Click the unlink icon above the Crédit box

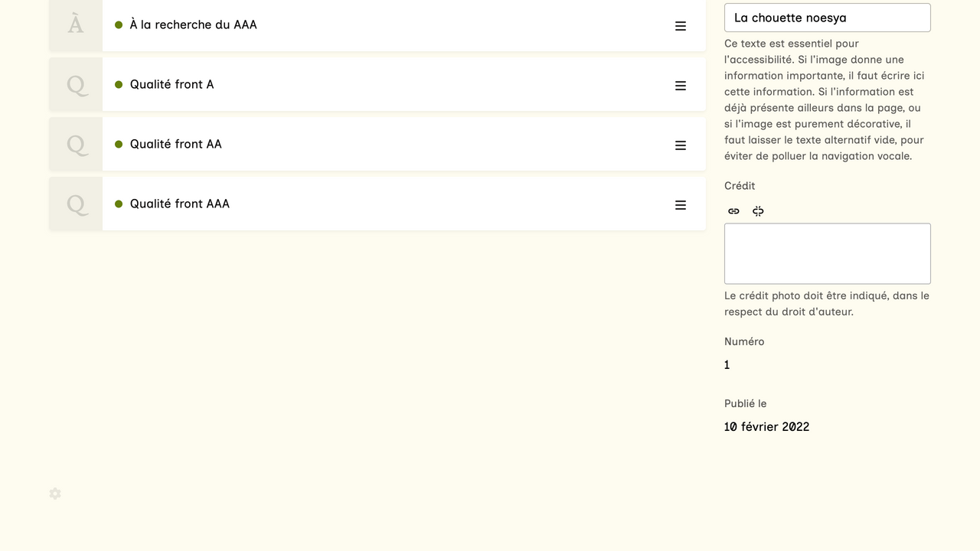click(x=758, y=211)
